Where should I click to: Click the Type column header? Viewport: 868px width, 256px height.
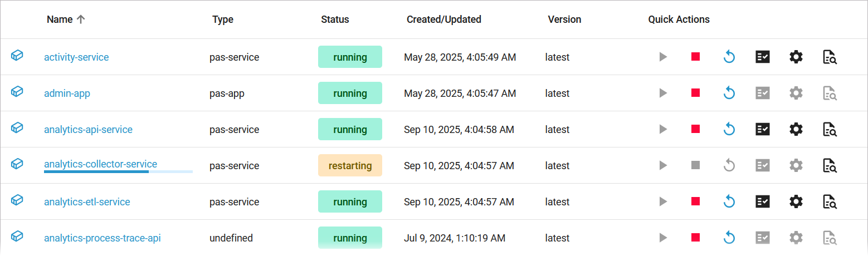coord(222,19)
